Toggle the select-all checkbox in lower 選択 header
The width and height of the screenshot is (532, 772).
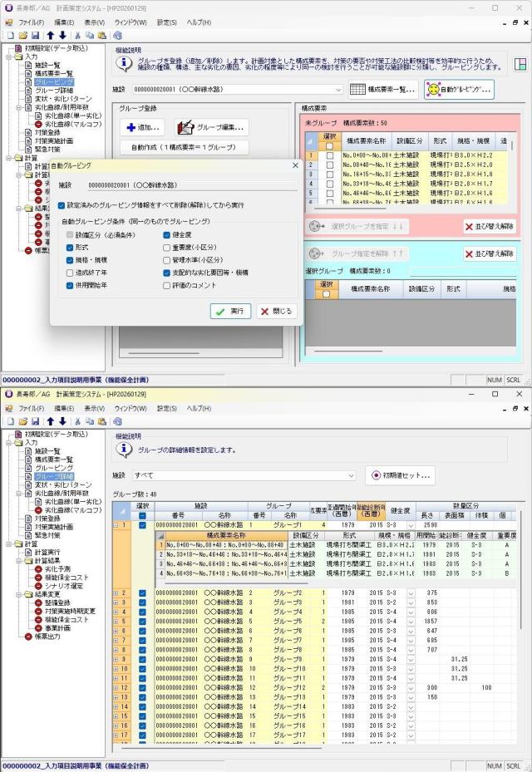click(142, 515)
